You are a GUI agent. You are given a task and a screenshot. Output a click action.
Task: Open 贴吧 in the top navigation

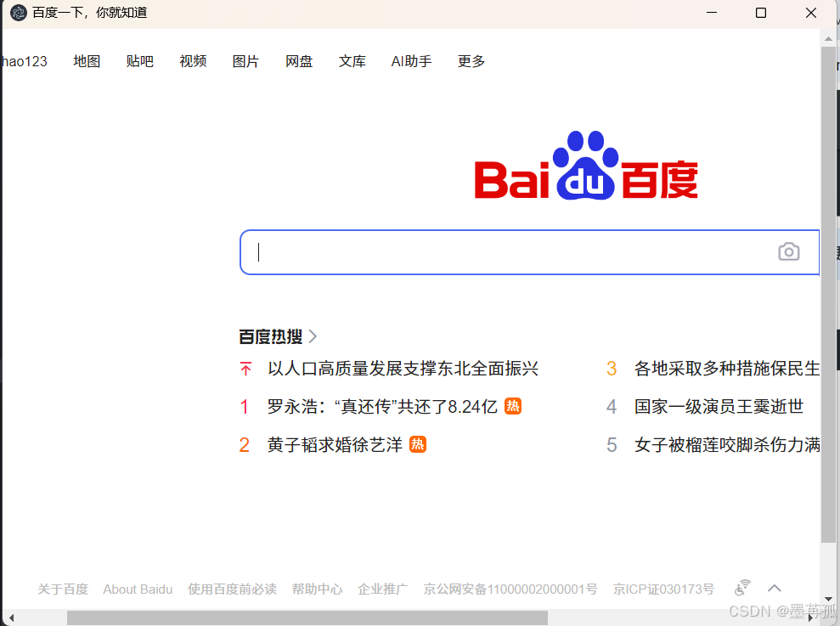tap(140, 61)
